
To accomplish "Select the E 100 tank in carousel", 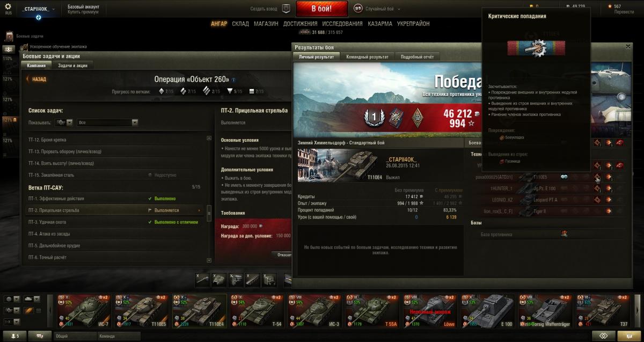I will tap(487, 310).
